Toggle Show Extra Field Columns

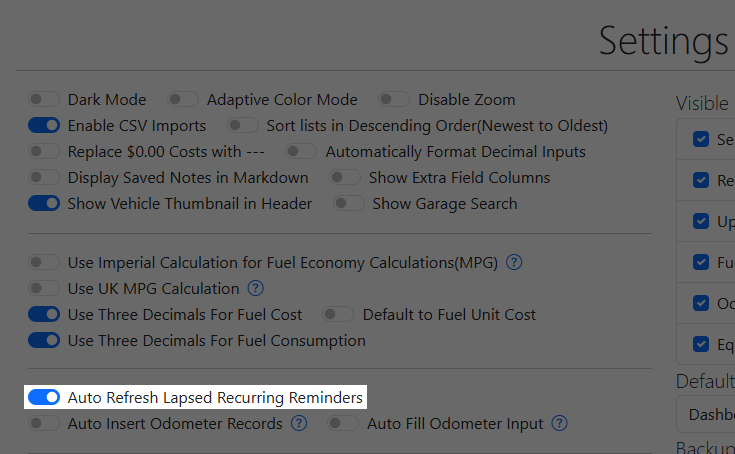[345, 178]
